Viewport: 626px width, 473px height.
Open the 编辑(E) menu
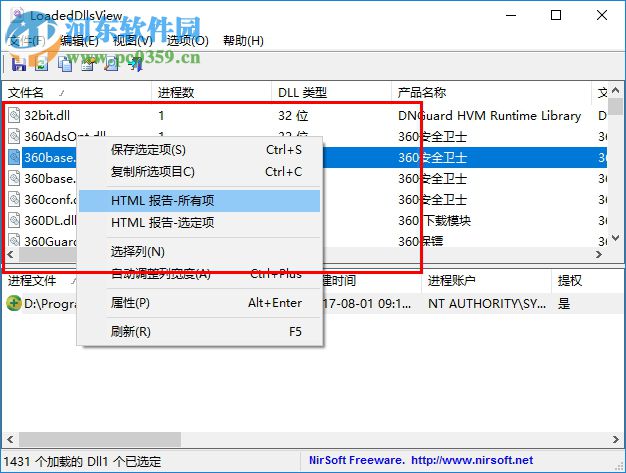tap(79, 40)
